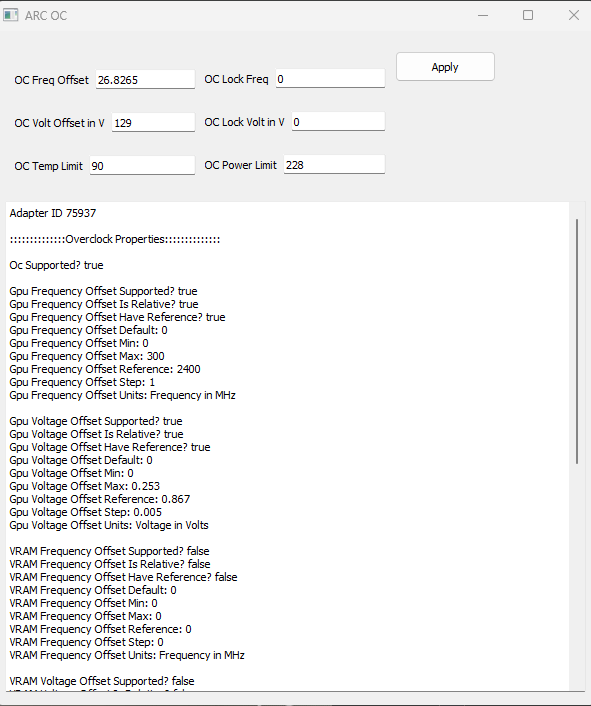Click 'Gpu Voltage Offset Have Reference? true'
Image resolution: width=591 pixels, height=706 pixels.
click(110, 448)
